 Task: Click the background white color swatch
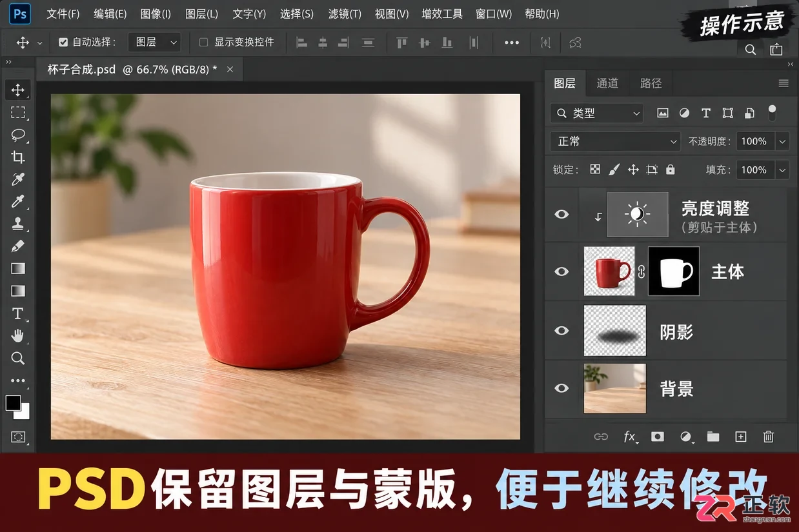pos(24,413)
